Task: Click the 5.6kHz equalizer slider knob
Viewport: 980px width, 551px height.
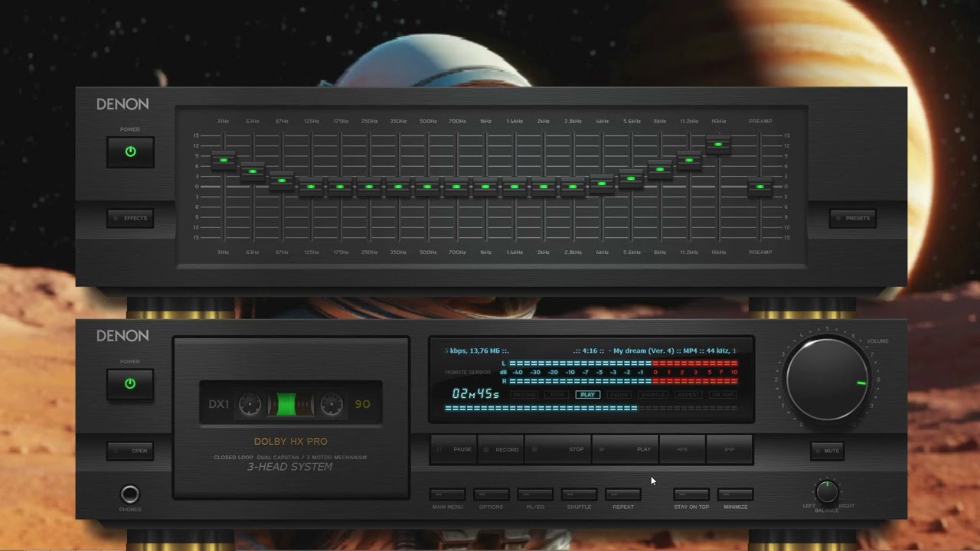Action: pos(631,178)
